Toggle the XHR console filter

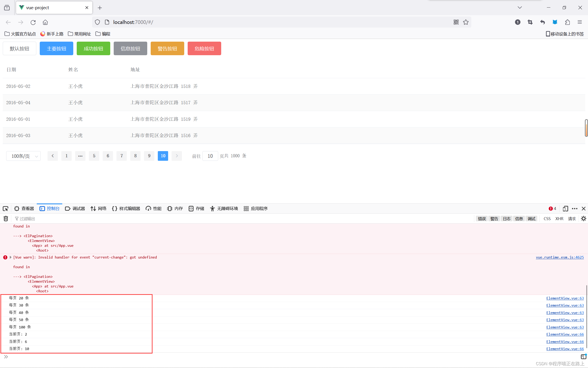pos(559,219)
